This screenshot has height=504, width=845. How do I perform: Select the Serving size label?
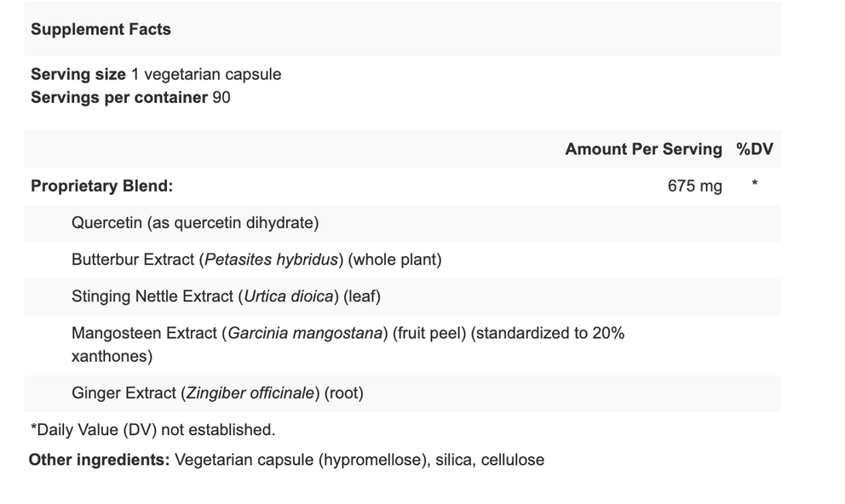(x=78, y=74)
